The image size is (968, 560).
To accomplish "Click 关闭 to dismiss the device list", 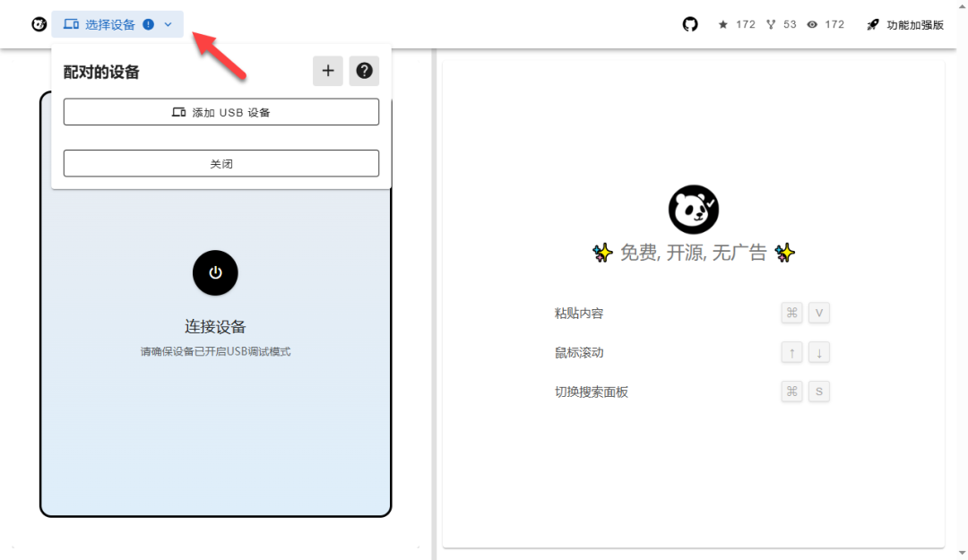I will (x=220, y=163).
